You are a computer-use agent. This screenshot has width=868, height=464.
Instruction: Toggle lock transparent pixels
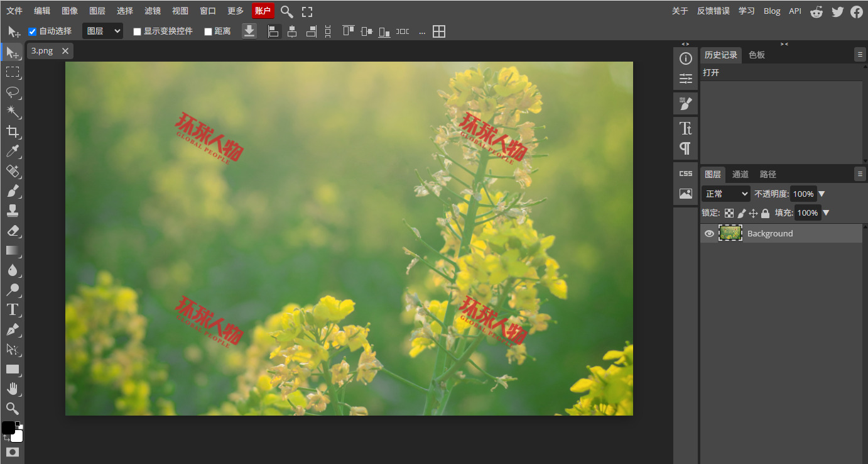pos(729,213)
